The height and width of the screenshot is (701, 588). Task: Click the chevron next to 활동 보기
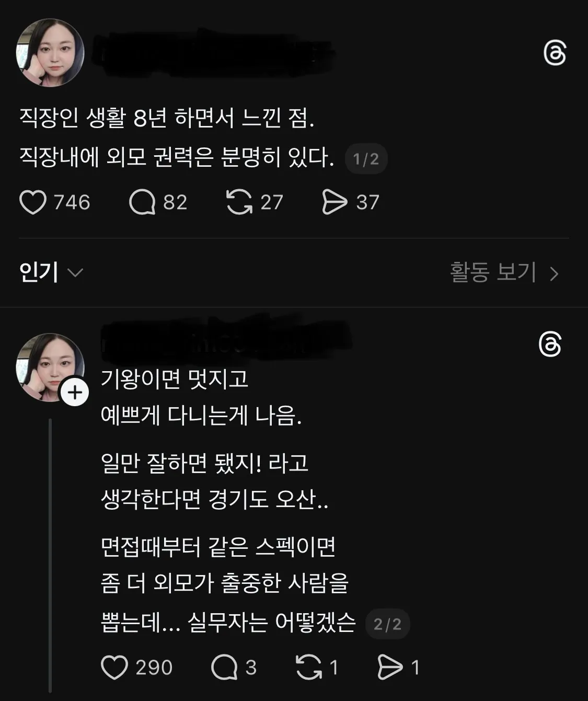[x=555, y=273]
